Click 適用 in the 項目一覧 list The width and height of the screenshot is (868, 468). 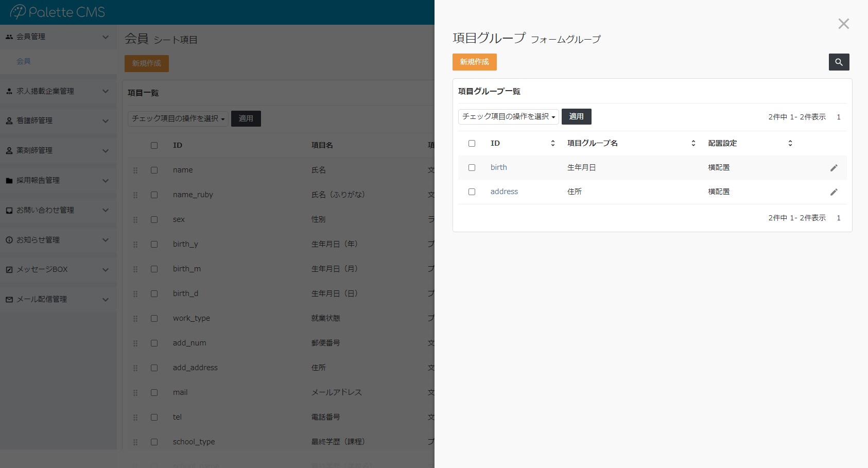[246, 118]
